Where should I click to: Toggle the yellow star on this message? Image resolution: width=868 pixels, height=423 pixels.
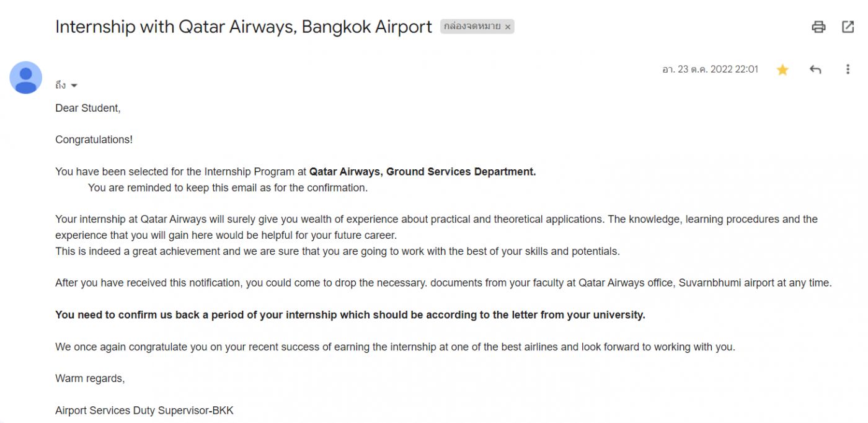782,70
